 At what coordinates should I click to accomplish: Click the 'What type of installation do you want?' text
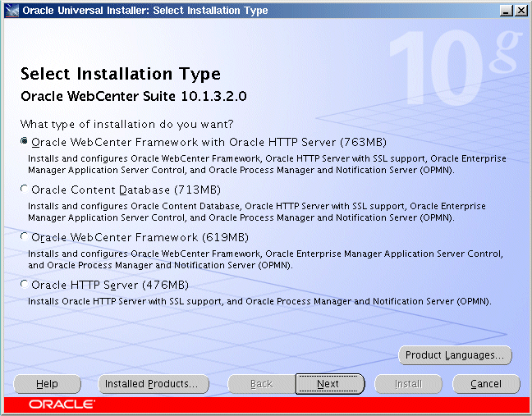point(127,124)
